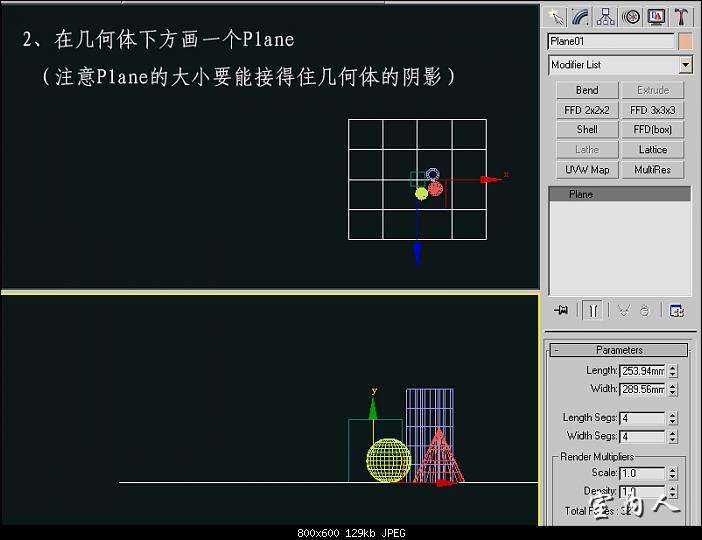Click the Width Segs field
Screen dimensions: 702x540
click(643, 436)
